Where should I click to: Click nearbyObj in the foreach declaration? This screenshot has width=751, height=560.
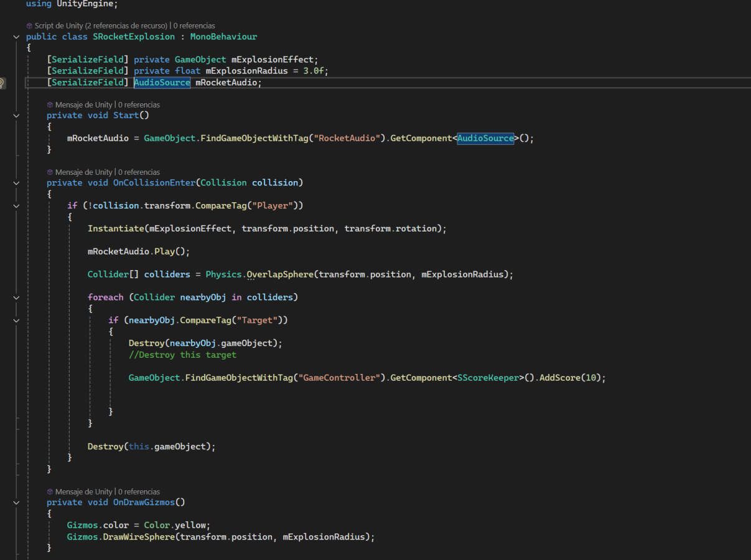203,297
